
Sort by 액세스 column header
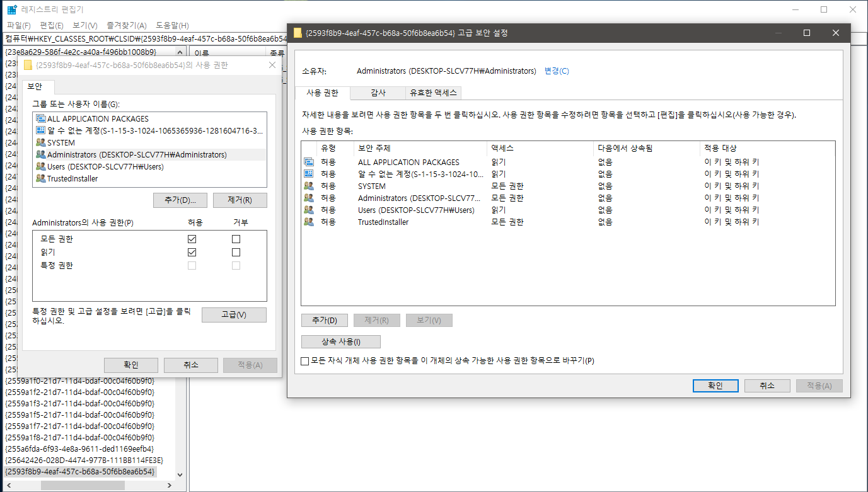coord(541,149)
